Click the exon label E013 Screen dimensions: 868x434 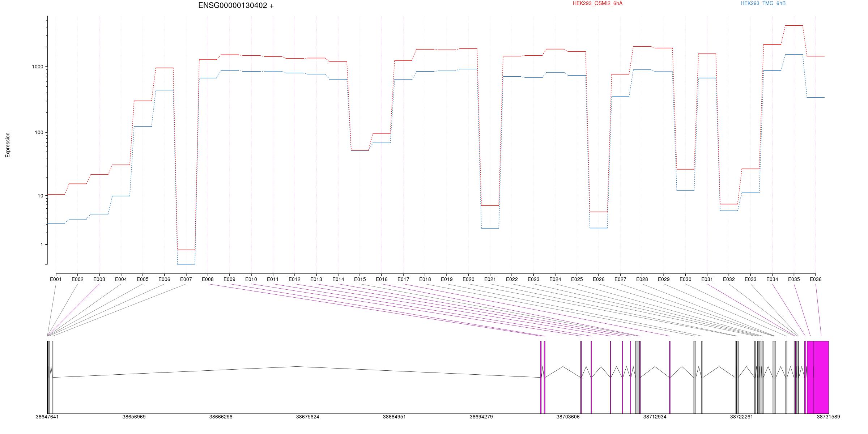[x=316, y=279]
